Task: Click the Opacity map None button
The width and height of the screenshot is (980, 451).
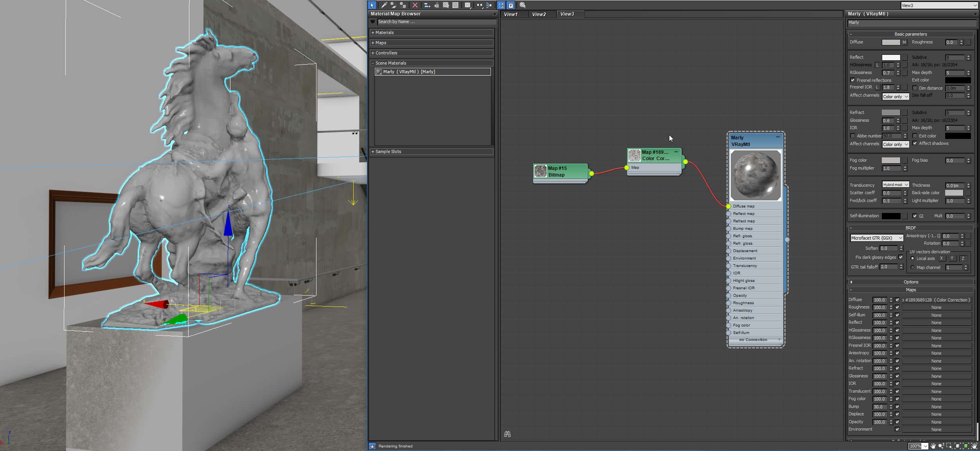Action: 937,422
